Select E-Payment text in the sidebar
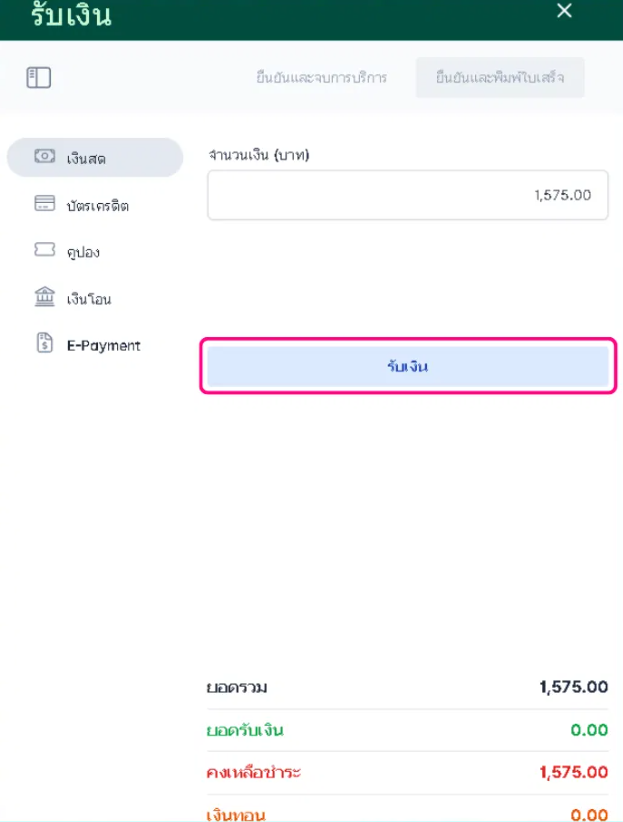Image resolution: width=623 pixels, height=822 pixels. (104, 345)
